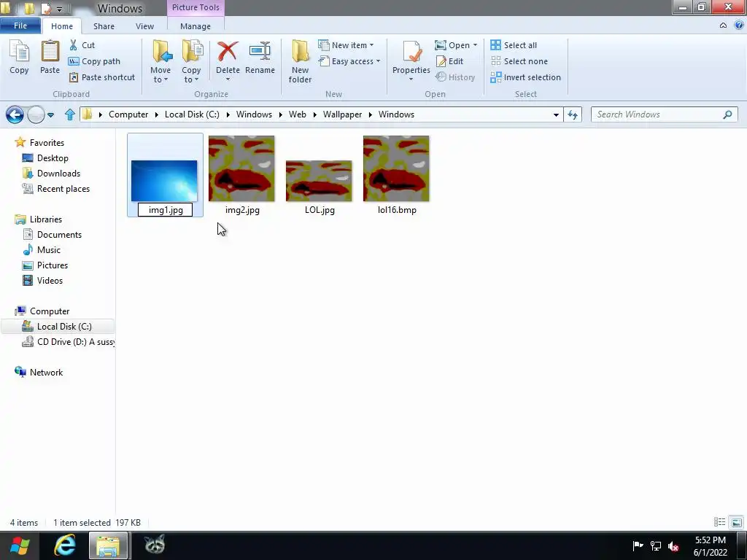This screenshot has height=560, width=747.
Task: Go up one folder level arrow
Action: pos(70,114)
